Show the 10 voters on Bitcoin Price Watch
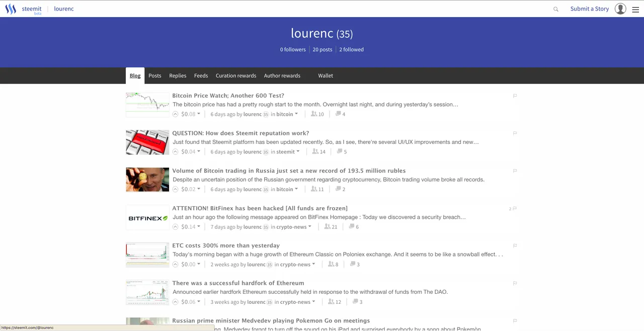The height and width of the screenshot is (331, 644). point(317,114)
